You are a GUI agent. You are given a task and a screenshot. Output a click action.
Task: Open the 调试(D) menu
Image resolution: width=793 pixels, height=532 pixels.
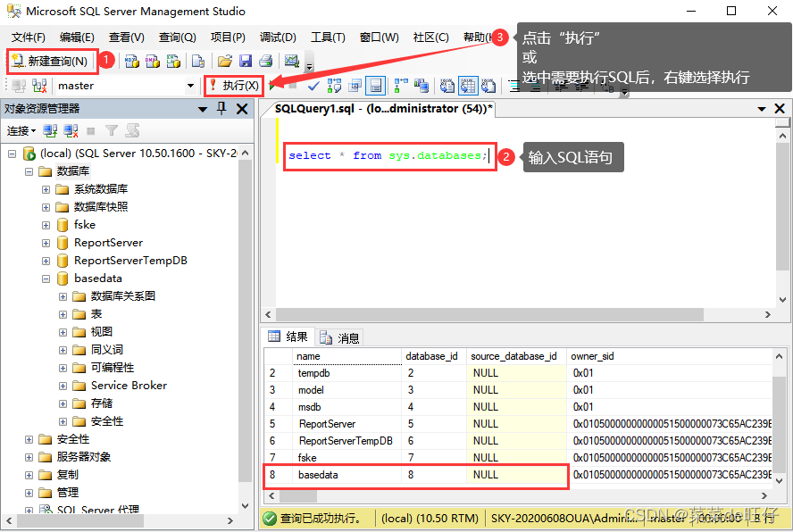pyautogui.click(x=278, y=37)
